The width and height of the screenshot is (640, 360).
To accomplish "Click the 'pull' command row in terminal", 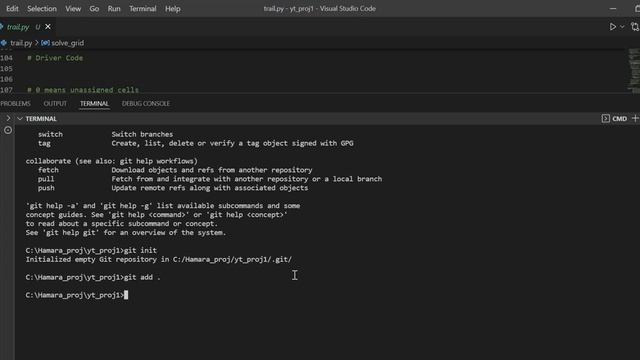I will (210, 179).
